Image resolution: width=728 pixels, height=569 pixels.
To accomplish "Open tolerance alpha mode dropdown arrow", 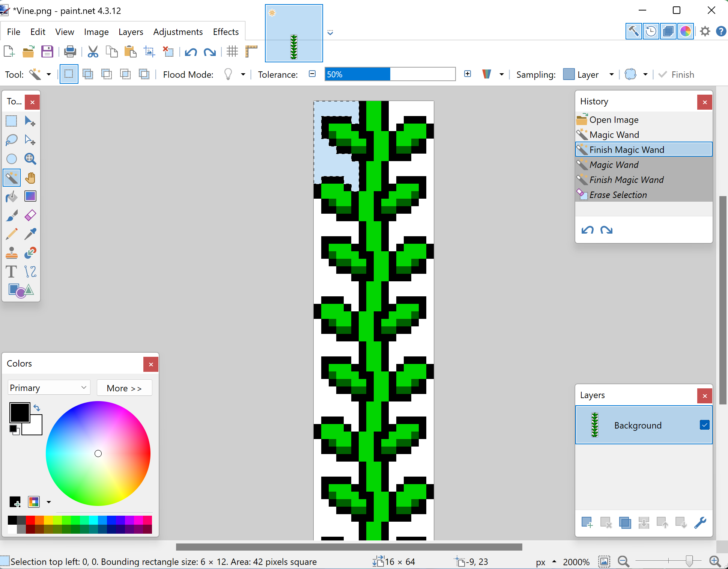I will [502, 74].
